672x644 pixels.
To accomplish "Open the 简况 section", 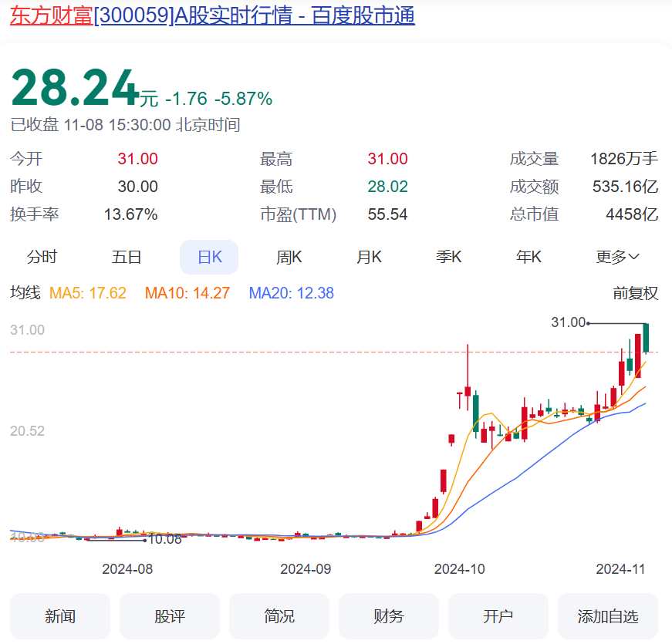I will point(279,616).
